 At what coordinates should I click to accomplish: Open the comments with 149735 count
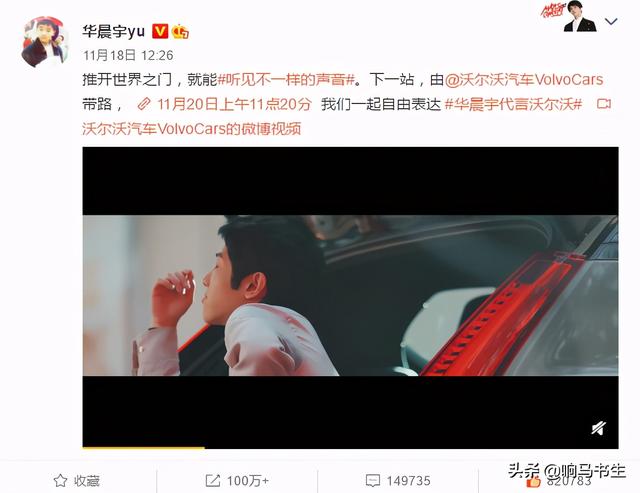point(398,480)
